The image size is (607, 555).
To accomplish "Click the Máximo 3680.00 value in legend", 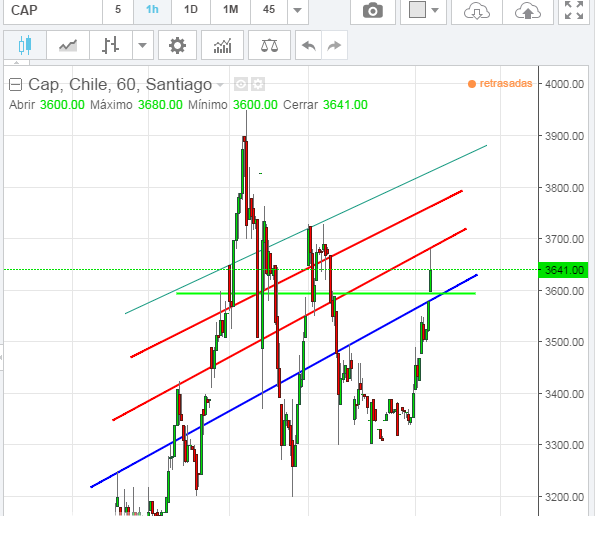I will (x=160, y=105).
